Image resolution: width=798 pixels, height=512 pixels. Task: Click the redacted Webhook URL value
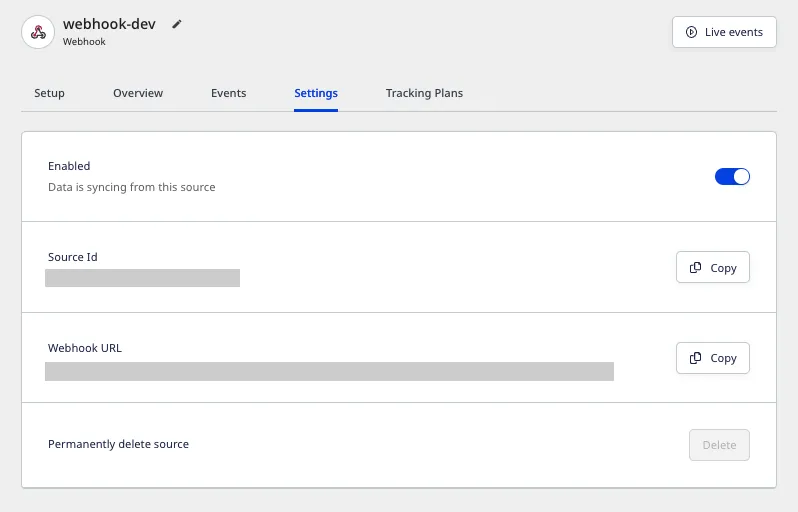tap(329, 372)
